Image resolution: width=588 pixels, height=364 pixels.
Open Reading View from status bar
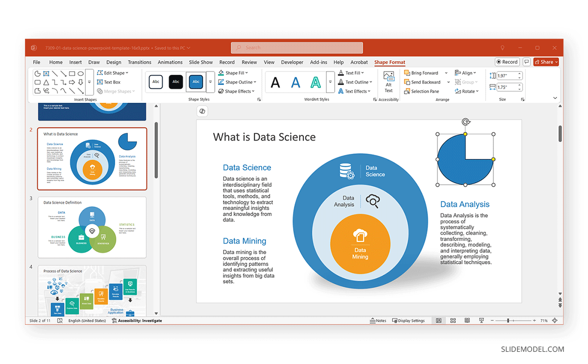point(467,320)
